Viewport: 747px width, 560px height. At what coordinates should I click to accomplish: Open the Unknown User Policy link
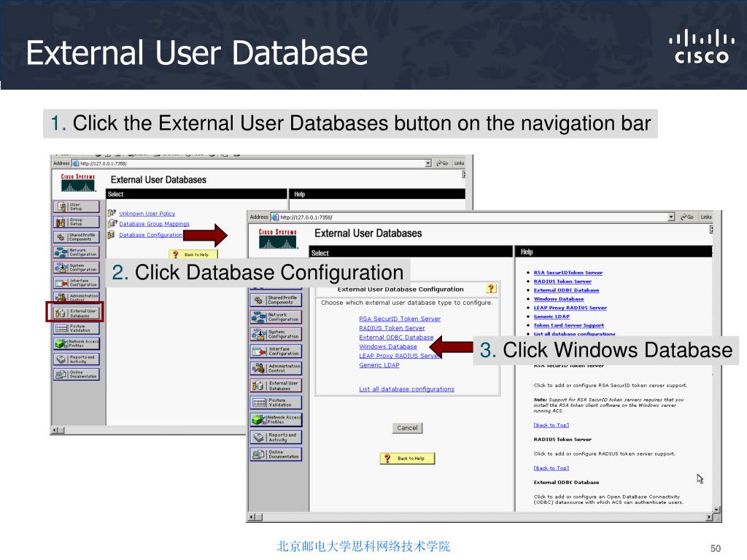click(147, 214)
